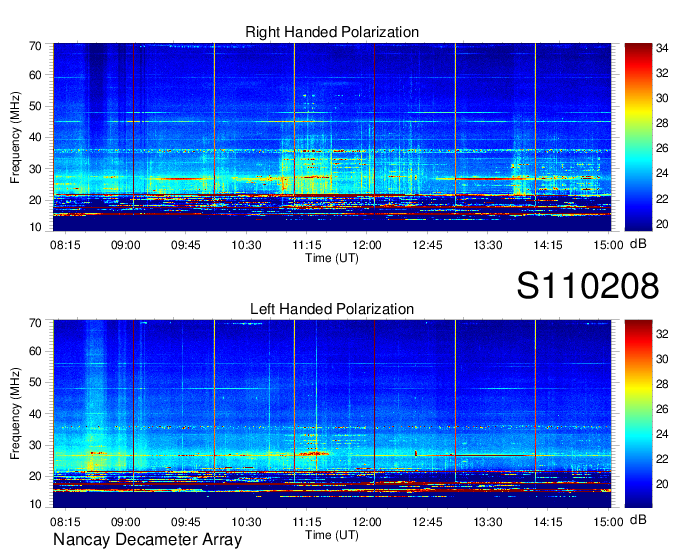Select the S110208 observation label
680x552 pixels.
coord(588,286)
